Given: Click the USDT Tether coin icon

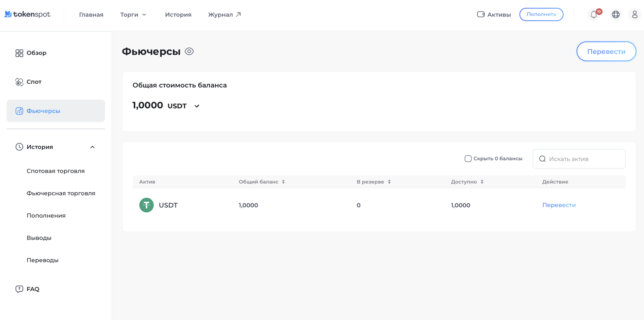Looking at the screenshot, I should point(146,205).
